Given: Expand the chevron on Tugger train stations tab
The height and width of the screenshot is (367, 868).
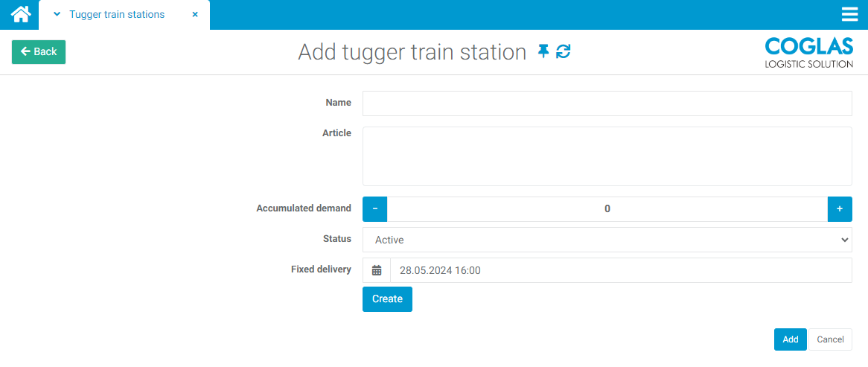Looking at the screenshot, I should [x=57, y=14].
